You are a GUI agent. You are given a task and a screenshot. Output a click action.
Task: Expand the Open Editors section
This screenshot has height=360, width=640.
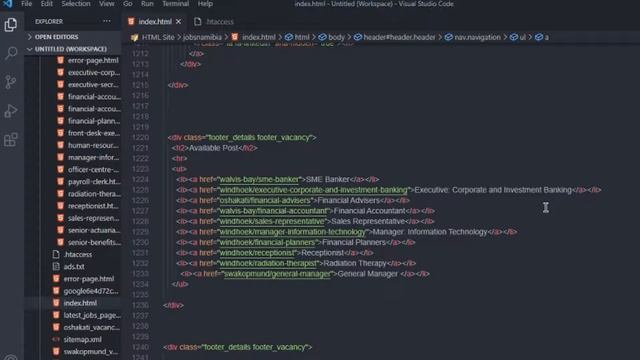(56, 37)
